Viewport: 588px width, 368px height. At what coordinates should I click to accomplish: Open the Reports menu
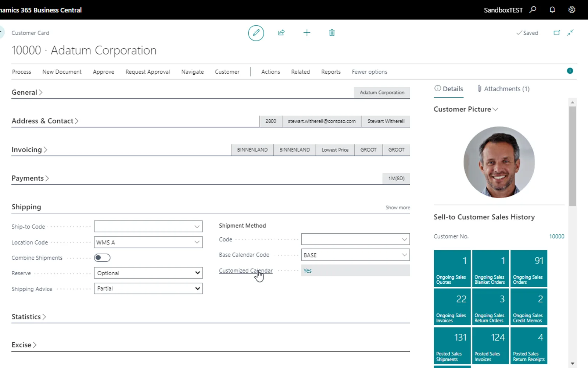(x=331, y=72)
